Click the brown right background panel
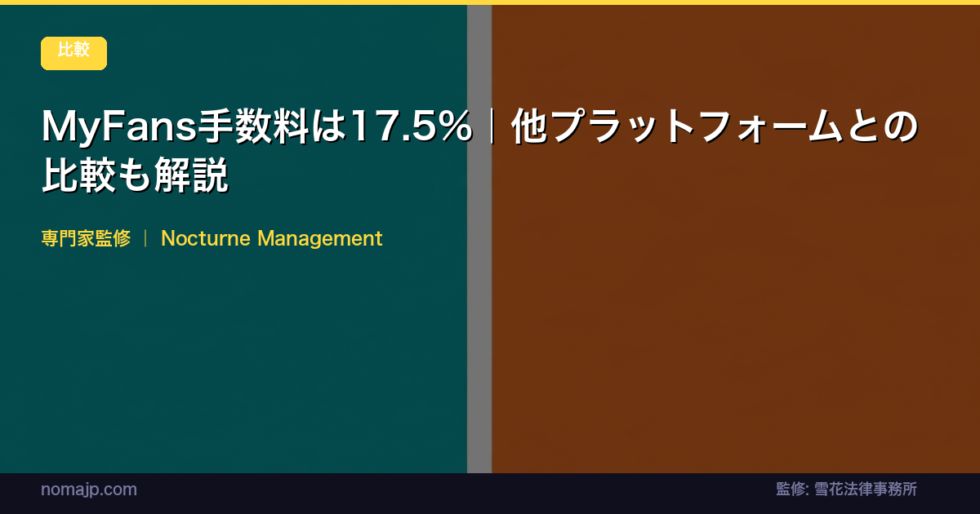This screenshot has height=514, width=980. (735, 343)
